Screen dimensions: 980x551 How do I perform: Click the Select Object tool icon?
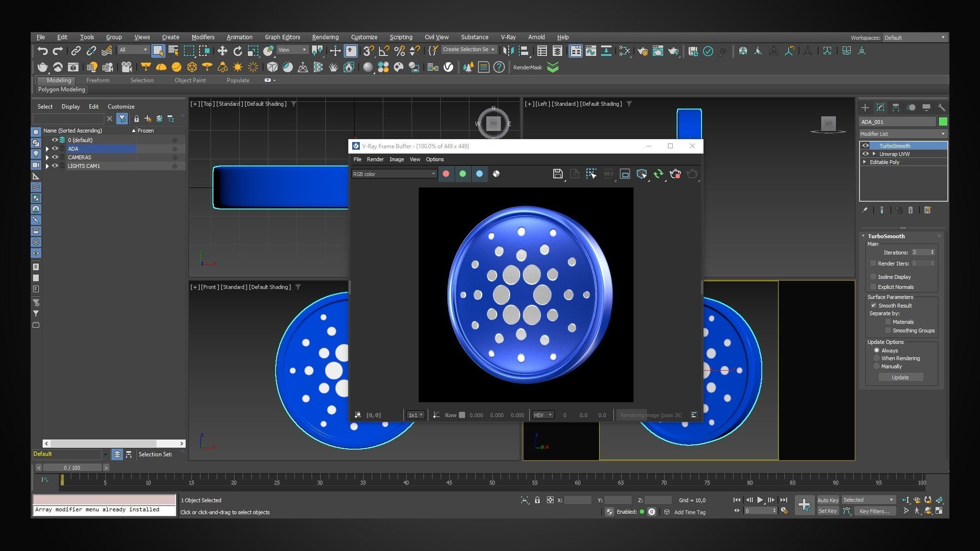[158, 51]
